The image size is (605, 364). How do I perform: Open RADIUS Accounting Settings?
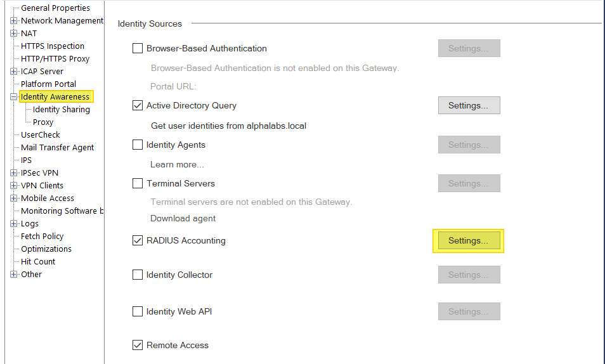(x=468, y=241)
